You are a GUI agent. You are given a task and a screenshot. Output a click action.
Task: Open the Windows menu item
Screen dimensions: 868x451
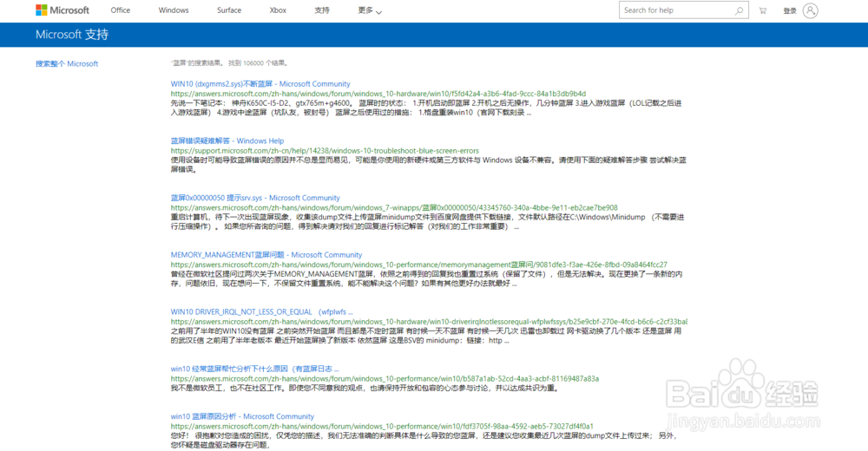174,10
